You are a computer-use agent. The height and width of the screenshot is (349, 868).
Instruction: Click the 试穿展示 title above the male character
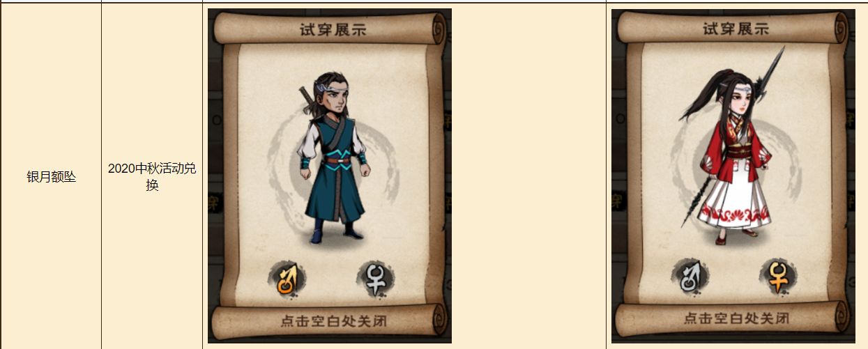[x=330, y=29]
